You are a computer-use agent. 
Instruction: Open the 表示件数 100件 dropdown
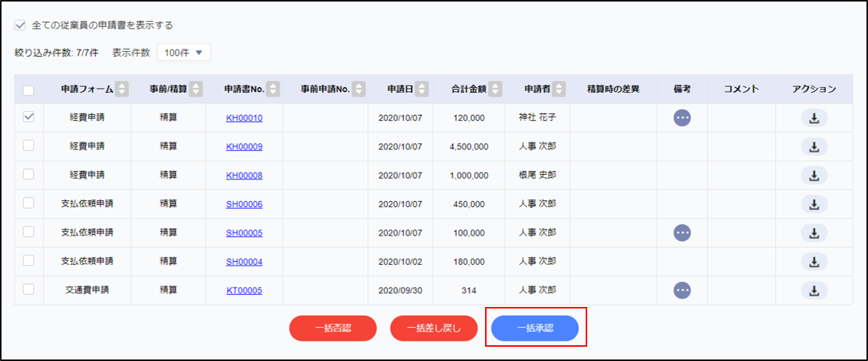tap(184, 53)
